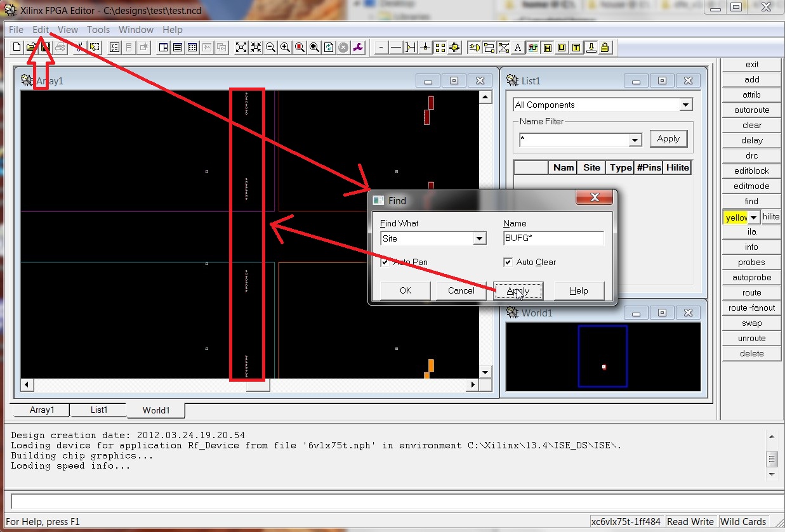
Task: Open the yellow color selection dropdown
Action: coord(753,216)
